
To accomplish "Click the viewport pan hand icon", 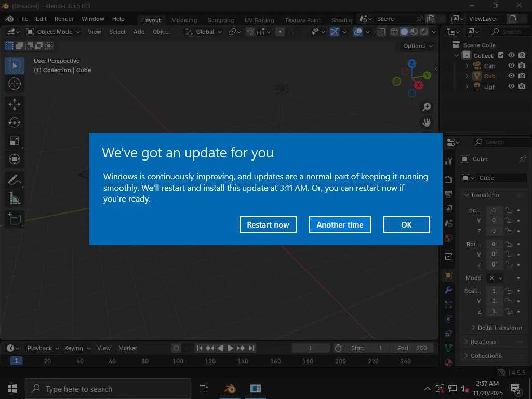I will [x=427, y=122].
